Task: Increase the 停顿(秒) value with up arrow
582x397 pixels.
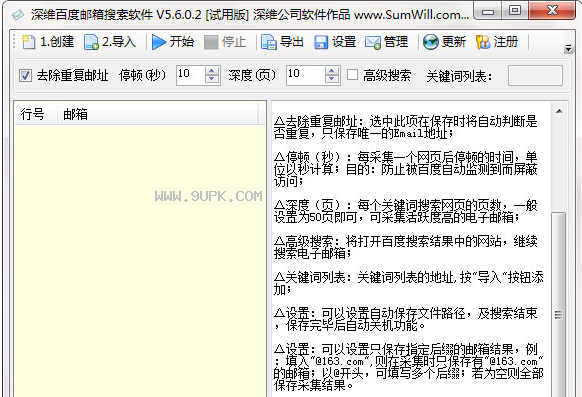Action: click(212, 71)
